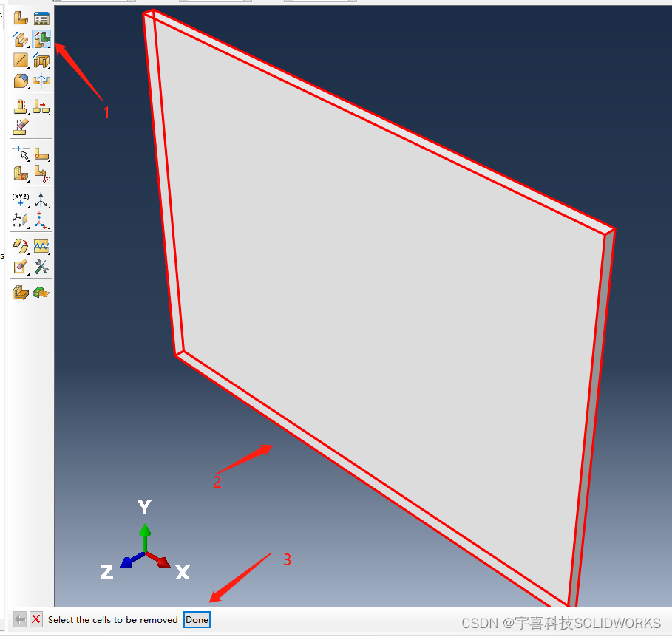This screenshot has height=637, width=672.
Task: Open the Part Manager
Action: 41,18
